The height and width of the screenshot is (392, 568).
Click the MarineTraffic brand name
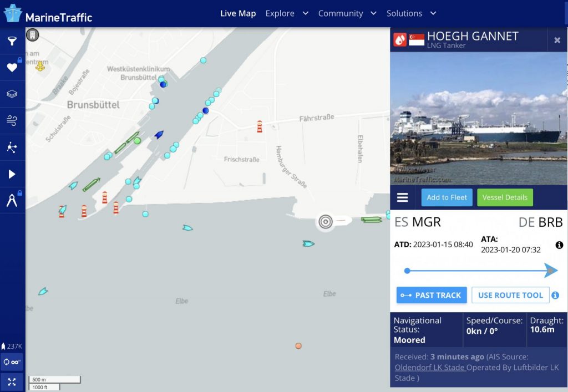pyautogui.click(x=59, y=17)
